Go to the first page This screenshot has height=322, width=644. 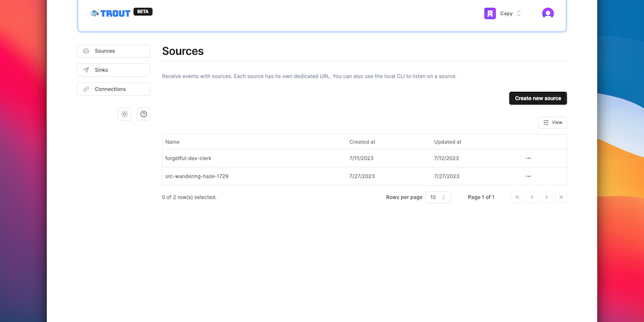coord(518,197)
